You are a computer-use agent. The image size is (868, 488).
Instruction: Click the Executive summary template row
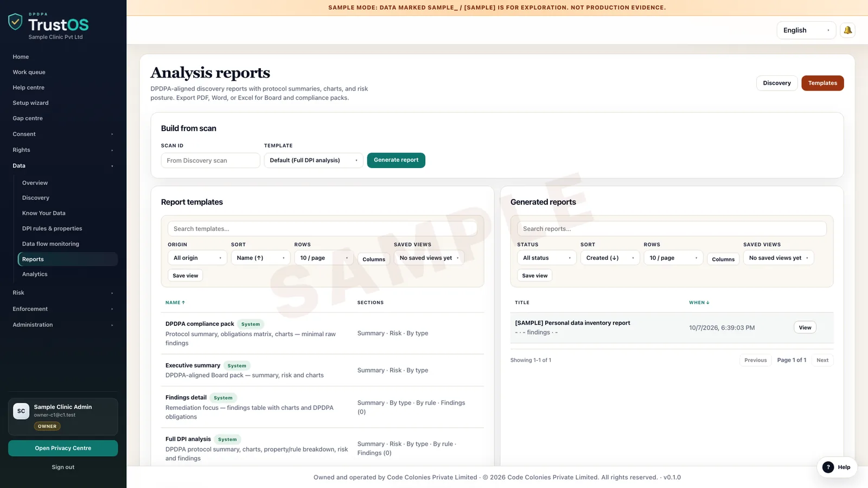(x=322, y=370)
